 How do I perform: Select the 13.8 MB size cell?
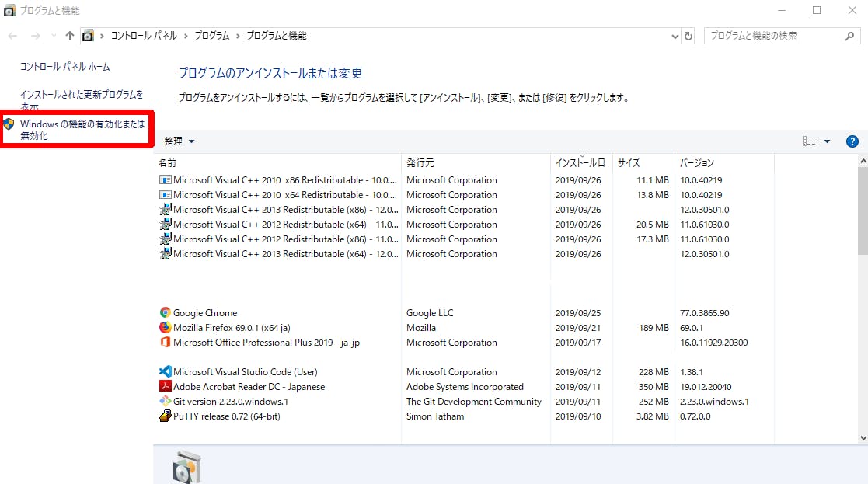click(653, 195)
